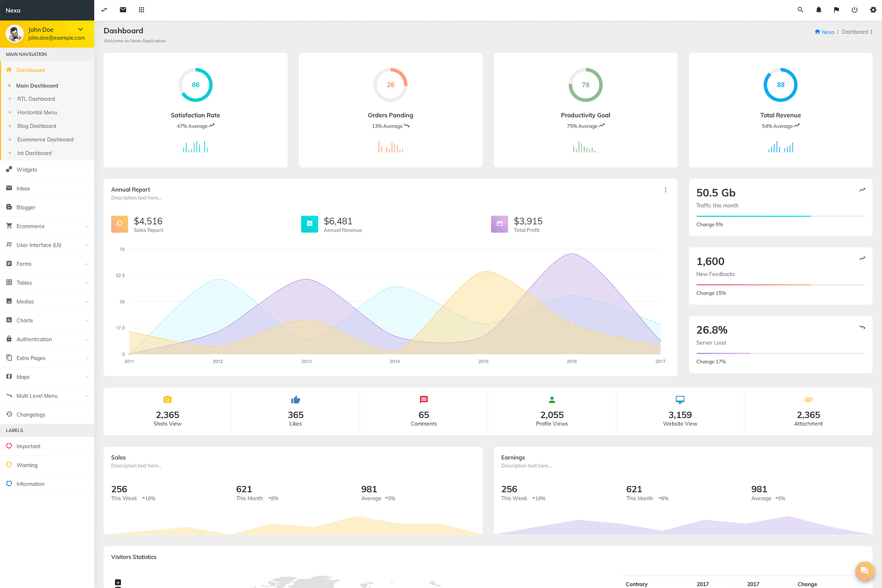882x588 pixels.
Task: Select the Main Dashboard menu item
Action: tap(37, 85)
